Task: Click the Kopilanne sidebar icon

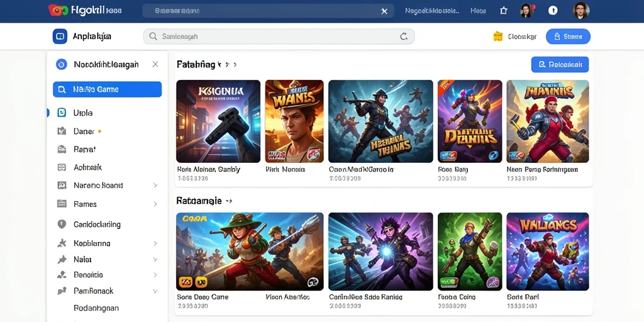Action: pyautogui.click(x=62, y=243)
